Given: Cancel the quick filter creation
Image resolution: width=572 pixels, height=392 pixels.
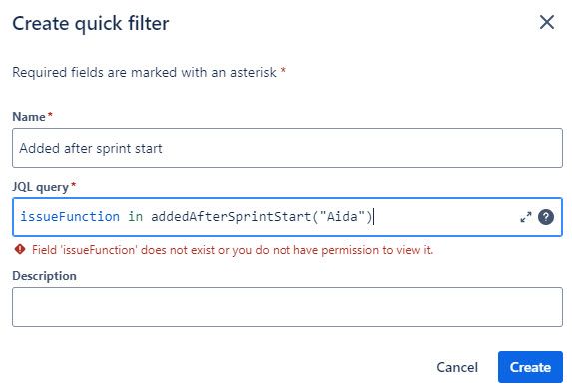Looking at the screenshot, I should [x=457, y=367].
